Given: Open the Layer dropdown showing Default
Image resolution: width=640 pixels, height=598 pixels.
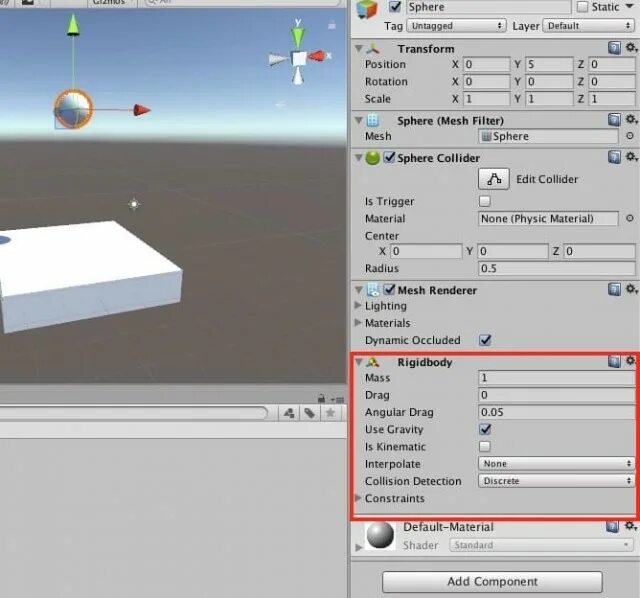Looking at the screenshot, I should [589, 26].
